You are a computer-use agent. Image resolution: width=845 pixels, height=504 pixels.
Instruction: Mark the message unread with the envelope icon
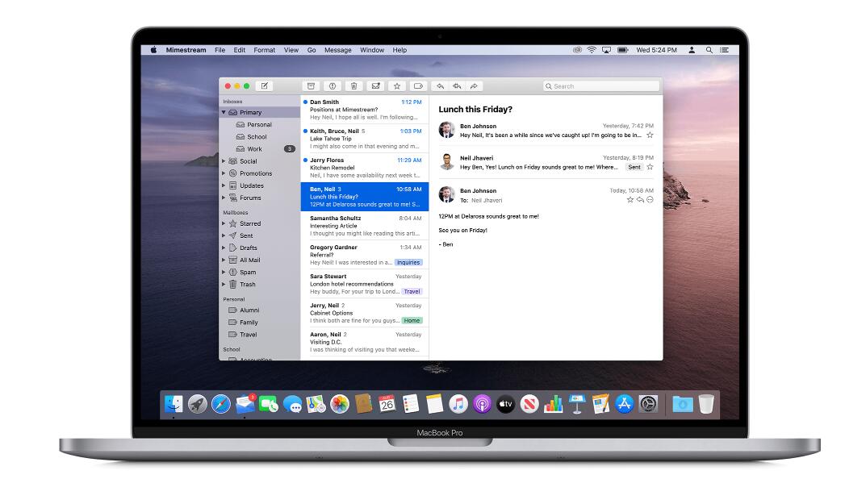tap(375, 86)
